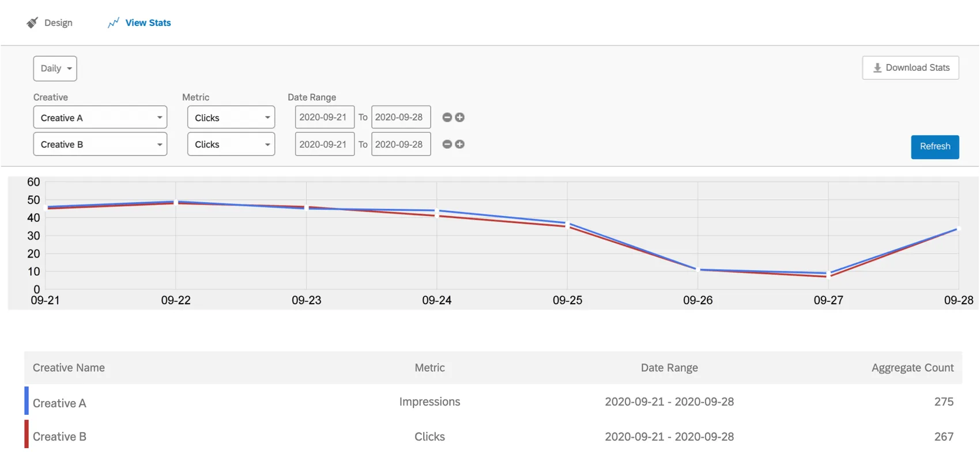Click the download arrow icon in Download Stats
This screenshot has height=462, width=980.
(x=877, y=67)
